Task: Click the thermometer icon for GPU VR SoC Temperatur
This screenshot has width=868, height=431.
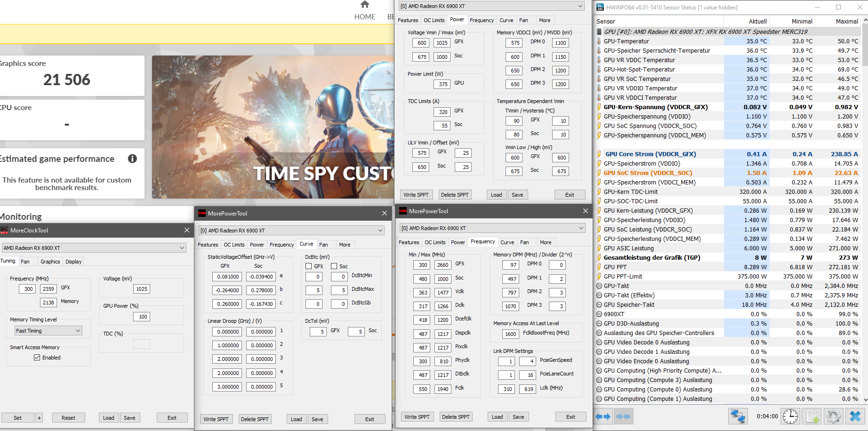Action: [599, 79]
